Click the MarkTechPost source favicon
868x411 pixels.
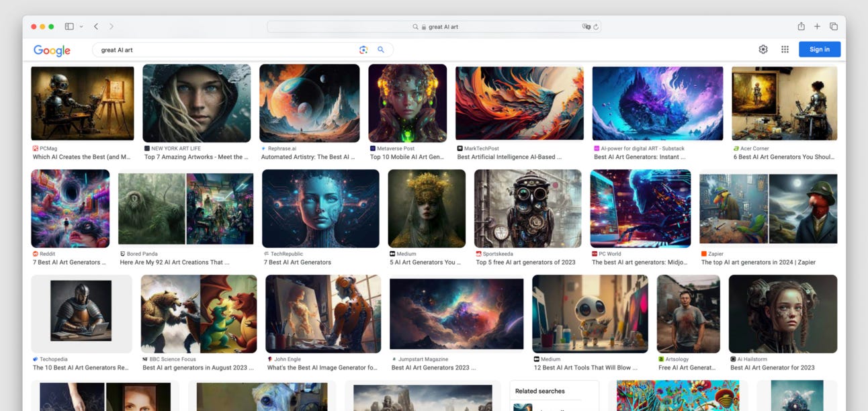(x=460, y=148)
